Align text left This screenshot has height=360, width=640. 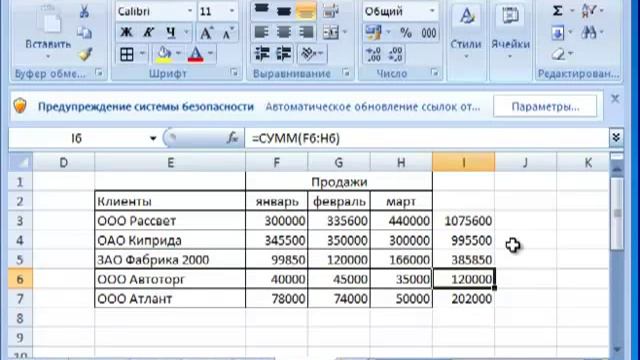[x=262, y=32]
